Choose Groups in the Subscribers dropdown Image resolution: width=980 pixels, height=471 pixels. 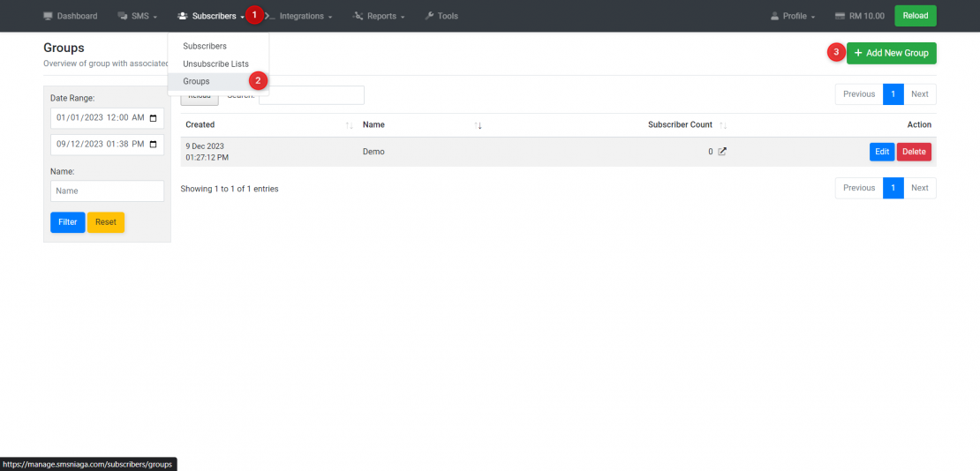[x=196, y=81]
